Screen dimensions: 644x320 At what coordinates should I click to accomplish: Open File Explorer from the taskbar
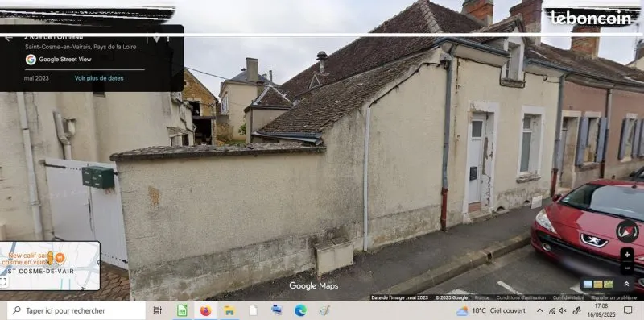pos(229,310)
